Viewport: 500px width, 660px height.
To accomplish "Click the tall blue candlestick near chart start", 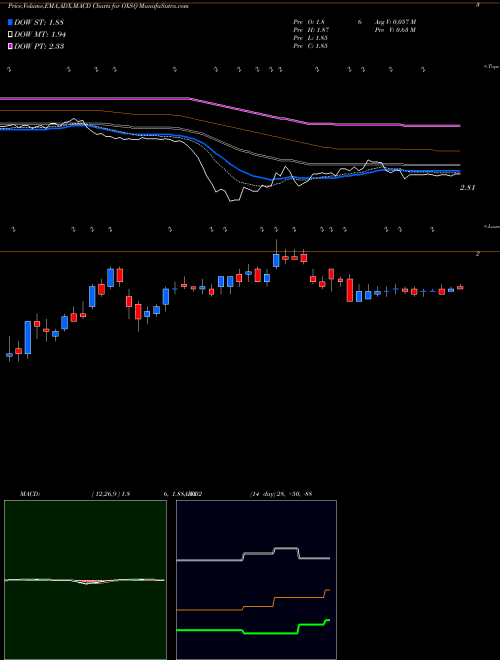I will 28,338.
